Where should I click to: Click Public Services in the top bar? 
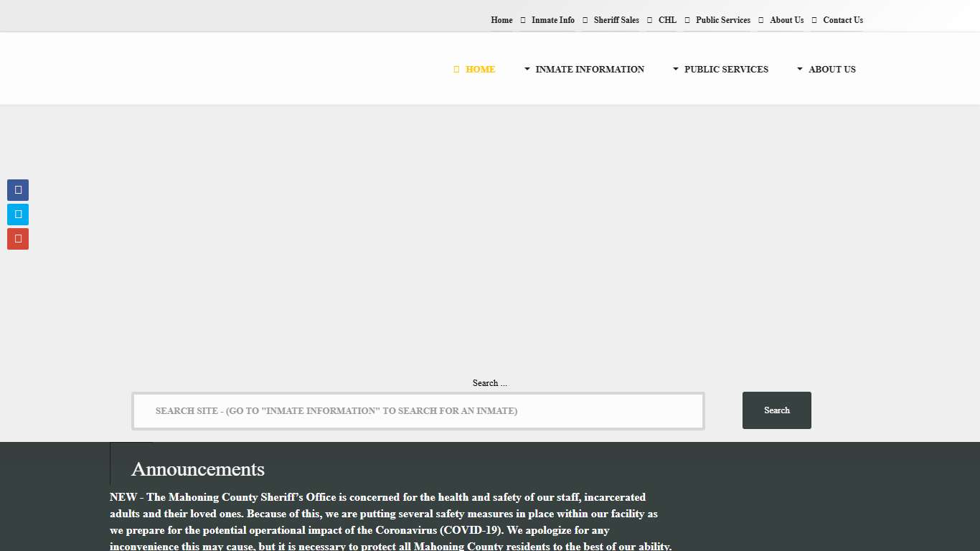point(723,20)
